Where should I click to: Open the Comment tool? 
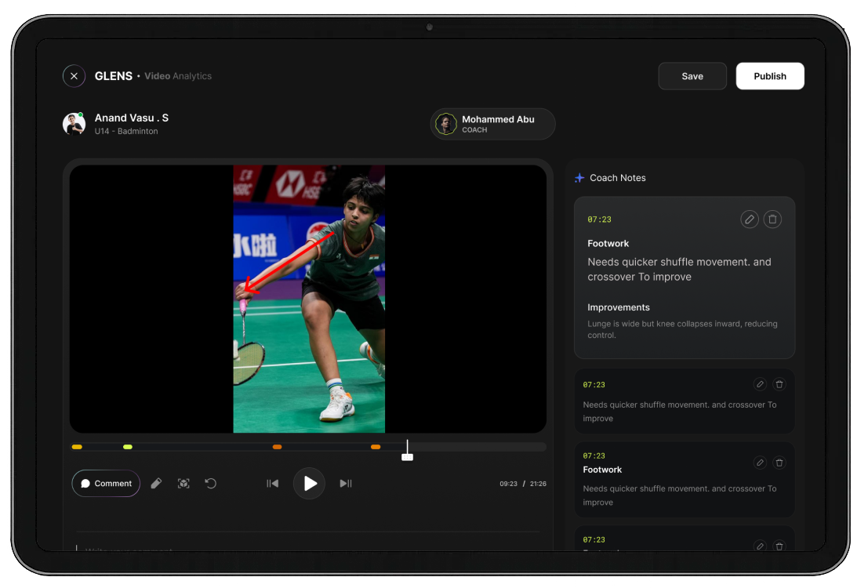[x=106, y=484]
